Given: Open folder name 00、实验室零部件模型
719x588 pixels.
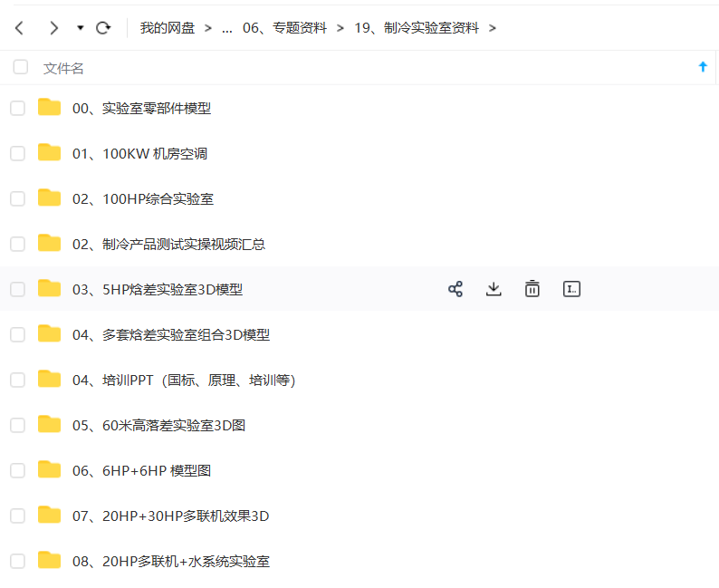Looking at the screenshot, I should pyautogui.click(x=141, y=108).
